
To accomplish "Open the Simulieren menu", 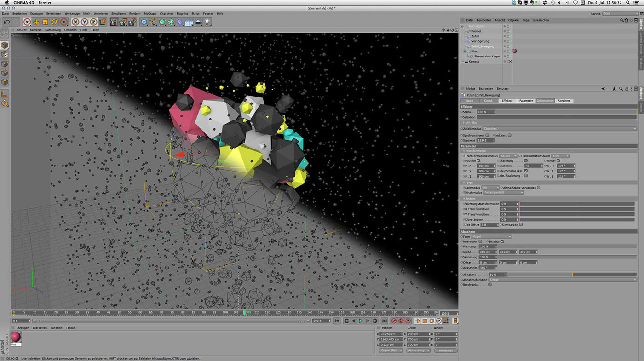I will (x=118, y=14).
